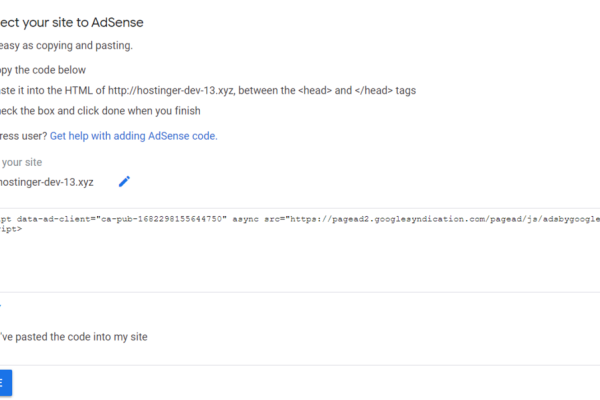
Task: Click the 'easy as copying and pasting' text
Action: click(80, 46)
